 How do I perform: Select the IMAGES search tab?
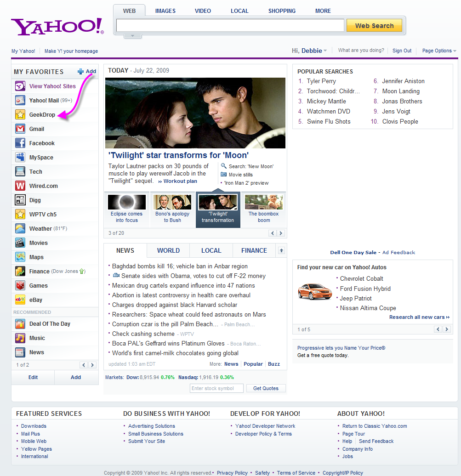click(x=165, y=11)
